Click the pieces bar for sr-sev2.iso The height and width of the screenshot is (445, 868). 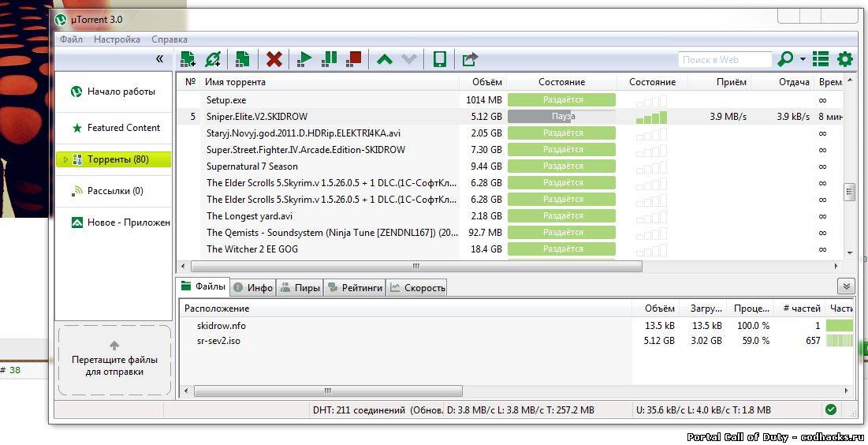click(839, 341)
